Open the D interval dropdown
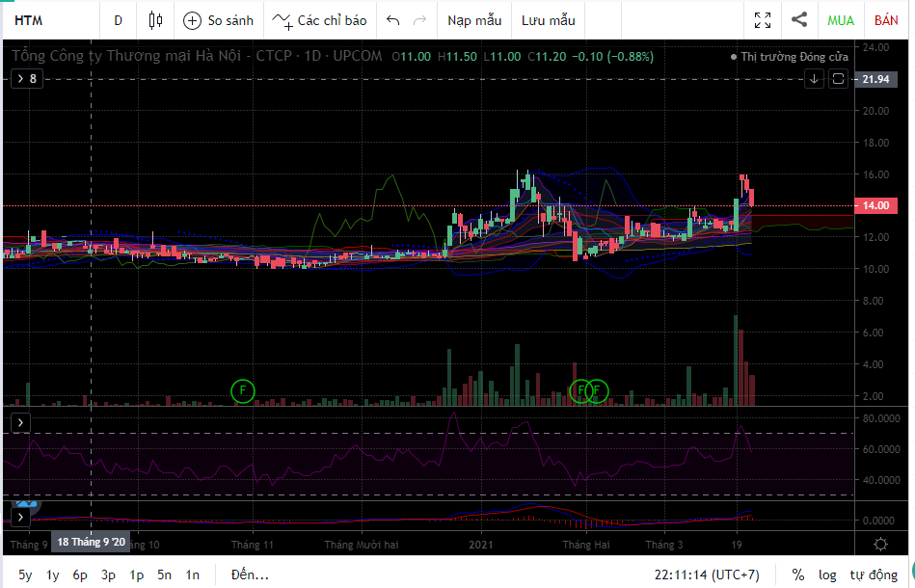The height and width of the screenshot is (588, 915). (x=118, y=20)
